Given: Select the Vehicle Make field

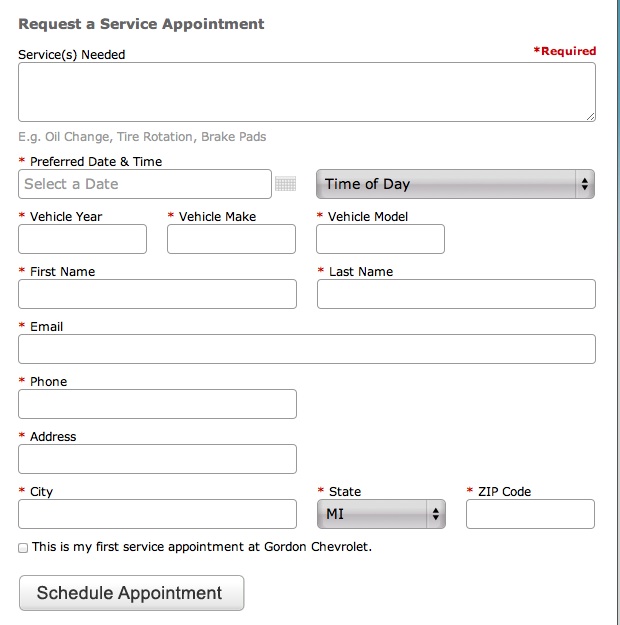Looking at the screenshot, I should point(231,239).
